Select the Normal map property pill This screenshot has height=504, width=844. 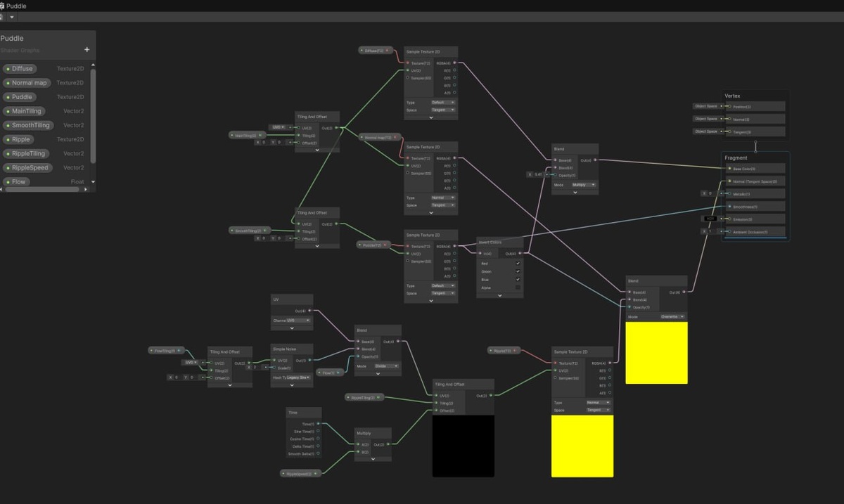click(x=27, y=83)
